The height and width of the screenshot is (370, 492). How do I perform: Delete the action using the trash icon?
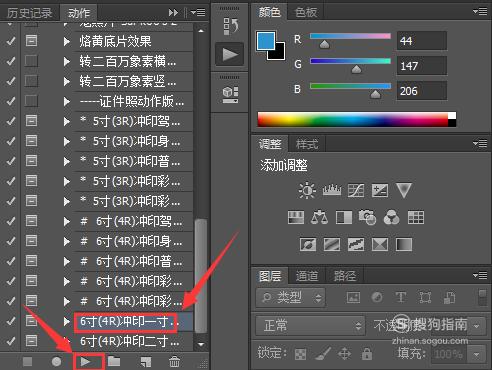pos(174,361)
